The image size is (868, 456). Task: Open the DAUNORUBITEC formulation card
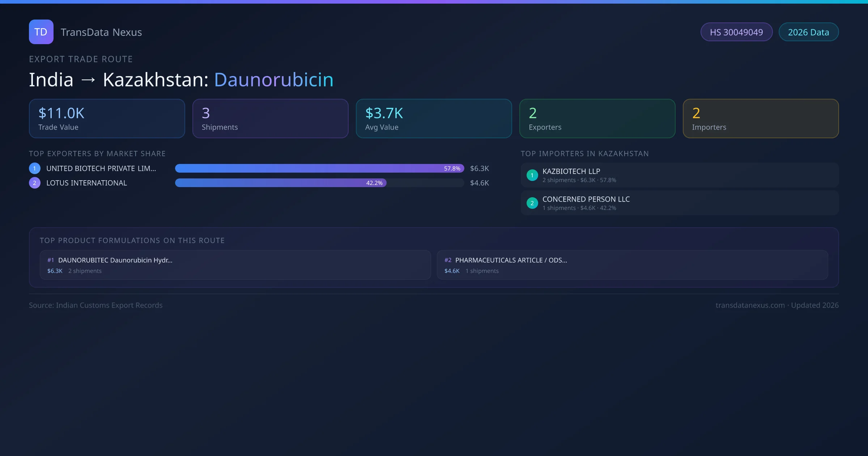235,265
